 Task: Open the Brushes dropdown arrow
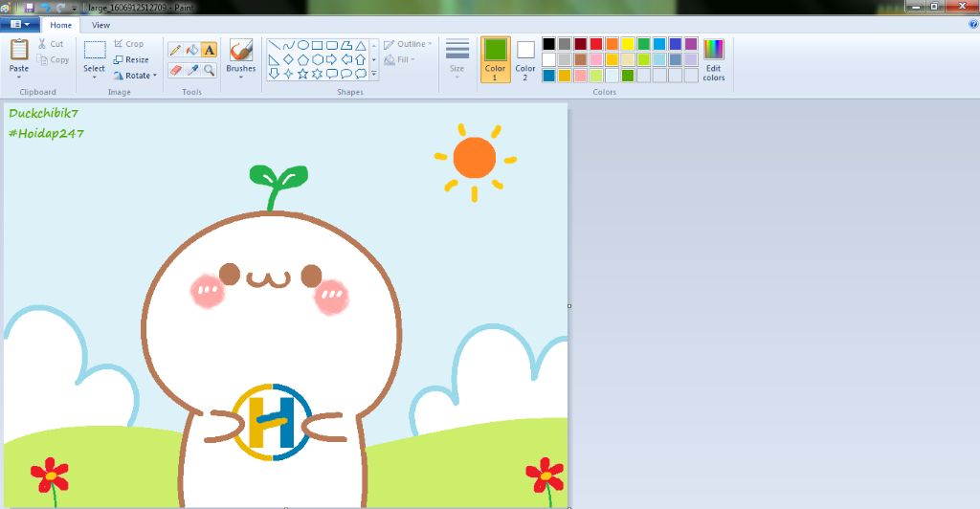click(x=240, y=77)
